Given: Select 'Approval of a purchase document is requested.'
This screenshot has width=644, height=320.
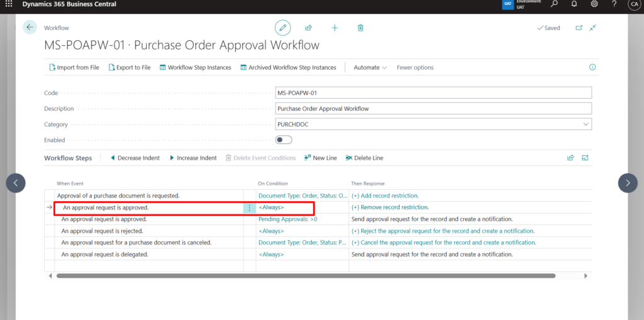Looking at the screenshot, I should [118, 196].
